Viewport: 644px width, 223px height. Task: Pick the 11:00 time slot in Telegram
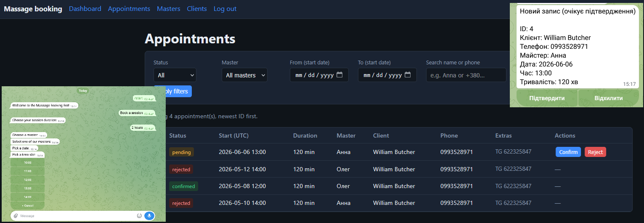point(28,171)
